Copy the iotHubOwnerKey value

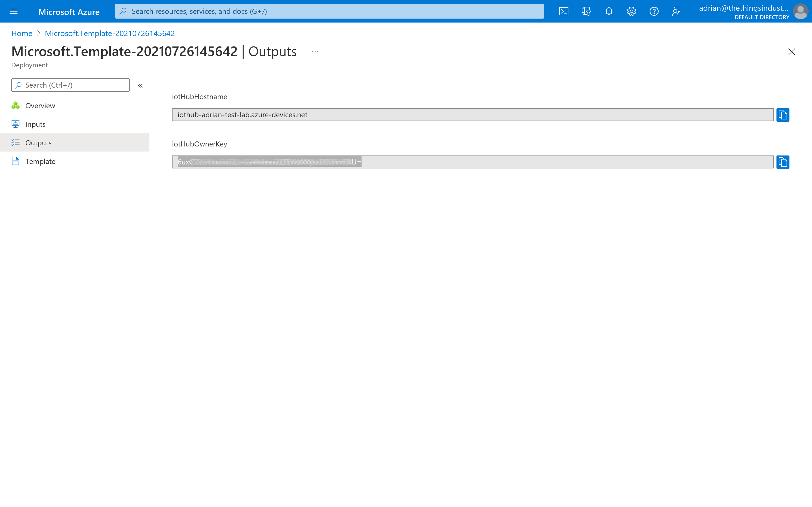pyautogui.click(x=783, y=162)
